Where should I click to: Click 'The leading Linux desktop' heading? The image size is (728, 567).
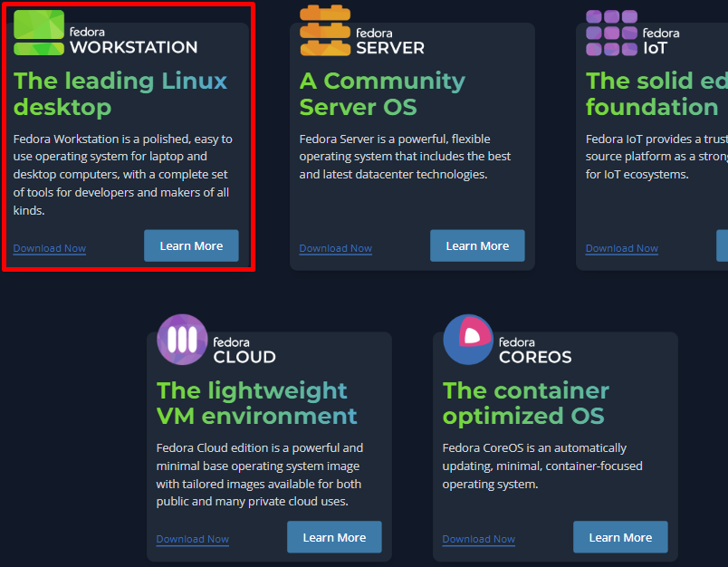(x=120, y=94)
